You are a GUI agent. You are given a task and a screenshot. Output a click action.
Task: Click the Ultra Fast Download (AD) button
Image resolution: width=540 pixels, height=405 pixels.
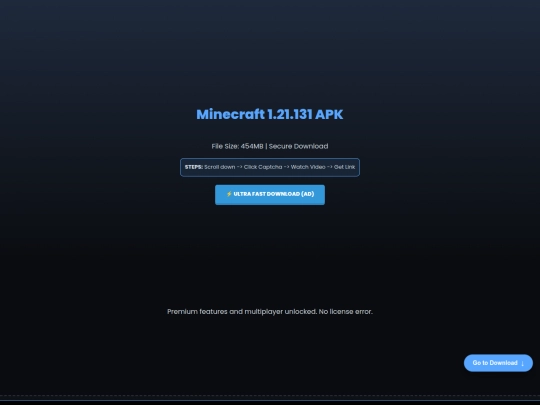(x=270, y=195)
